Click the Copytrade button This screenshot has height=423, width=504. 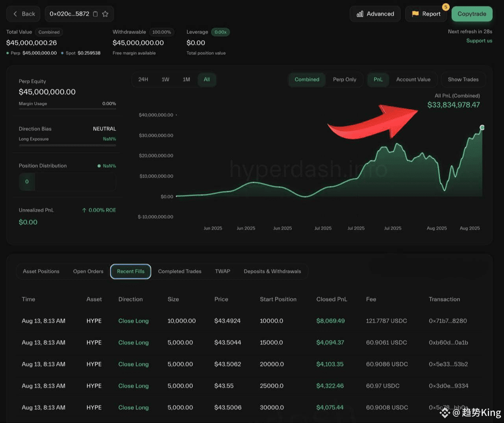(x=472, y=14)
